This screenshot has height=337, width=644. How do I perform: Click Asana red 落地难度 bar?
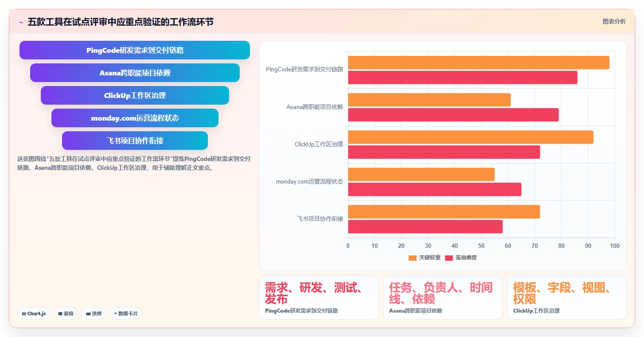pos(453,114)
